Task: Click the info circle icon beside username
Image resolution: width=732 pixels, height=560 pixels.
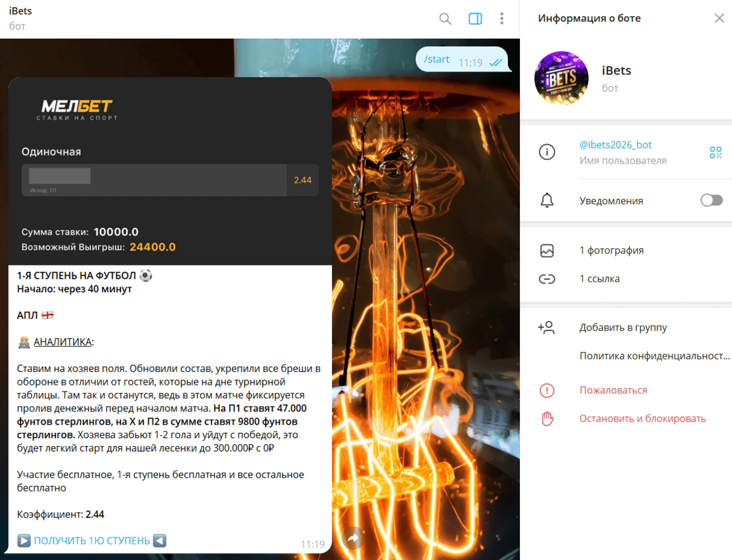Action: (x=547, y=153)
